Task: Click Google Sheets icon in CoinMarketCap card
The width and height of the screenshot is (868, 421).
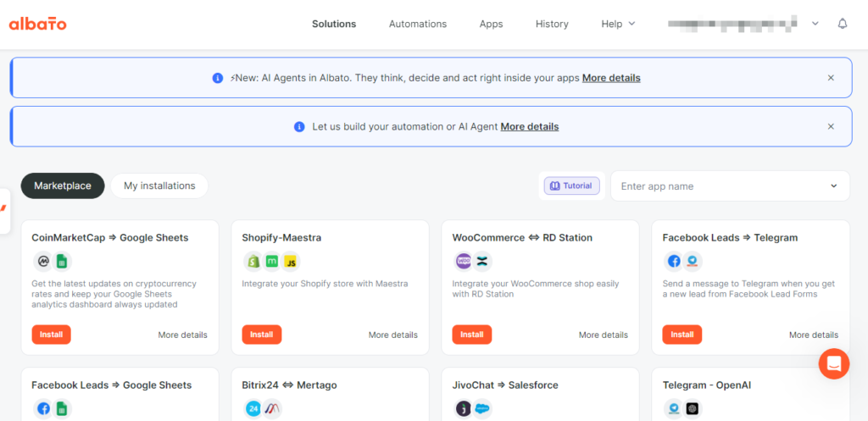Action: [x=62, y=261]
